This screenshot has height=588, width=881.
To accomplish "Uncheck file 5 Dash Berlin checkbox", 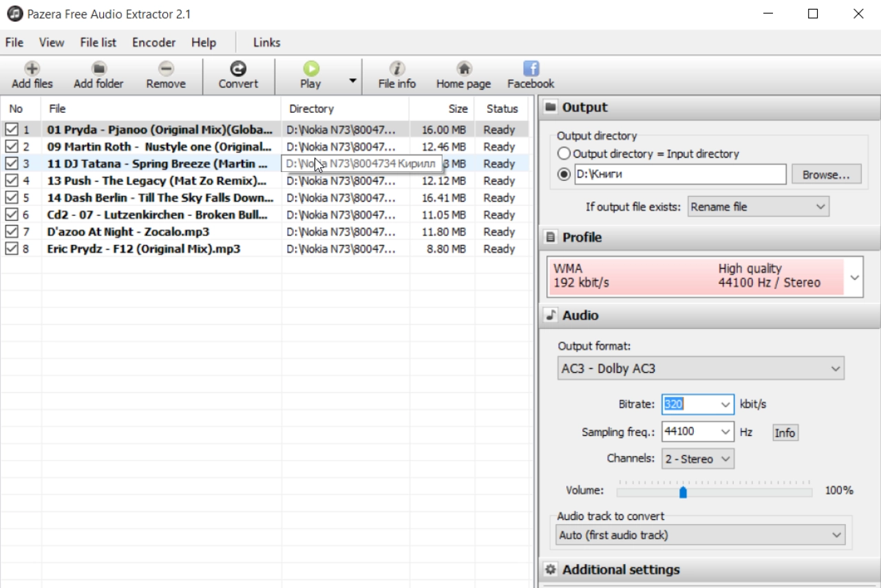I will [11, 197].
